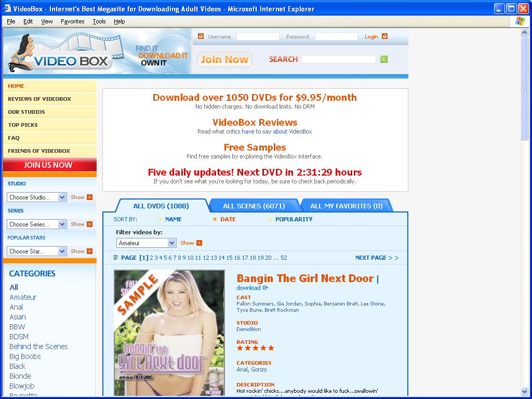Click the Windows flag logo in menu bar
The height and width of the screenshot is (399, 532).
pyautogui.click(x=520, y=21)
